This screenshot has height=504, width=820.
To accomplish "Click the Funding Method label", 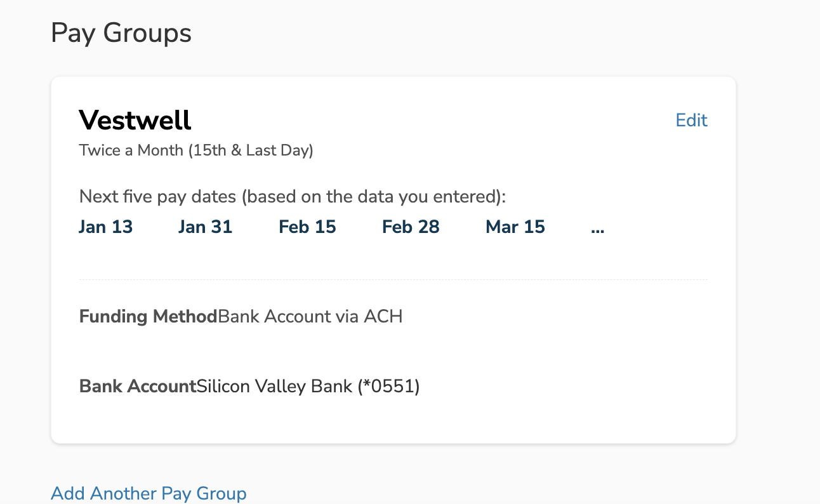I will click(148, 316).
